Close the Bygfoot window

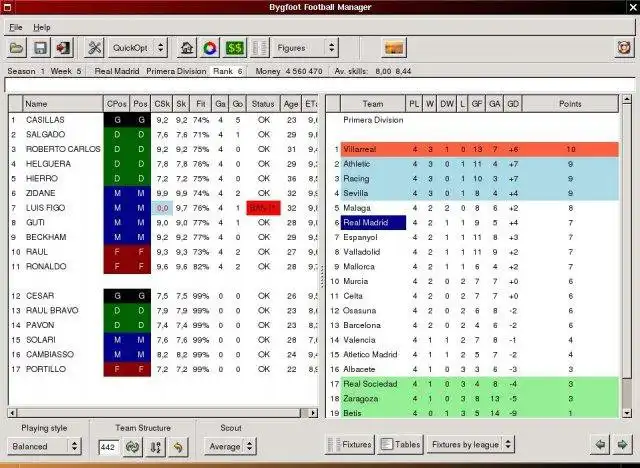click(633, 7)
